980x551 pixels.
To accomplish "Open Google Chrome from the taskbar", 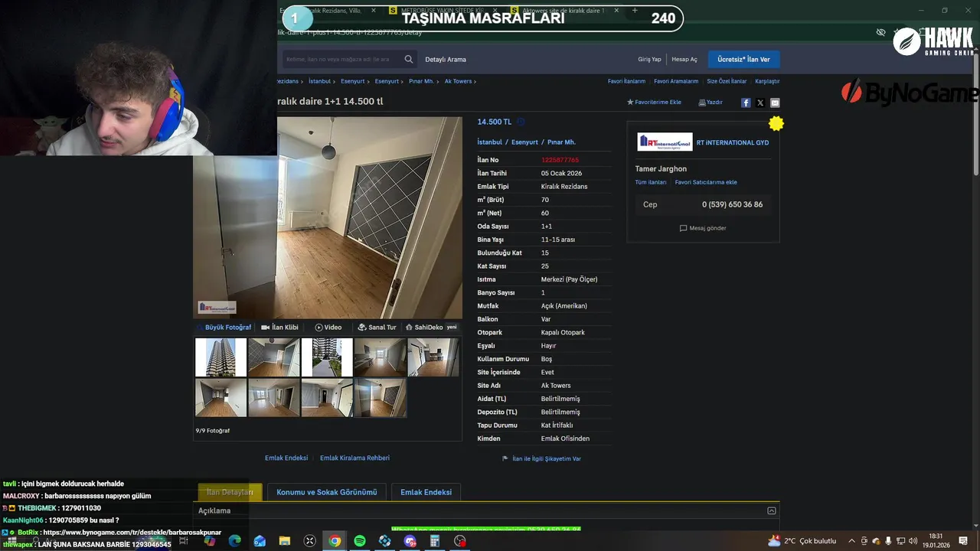I will pos(335,540).
